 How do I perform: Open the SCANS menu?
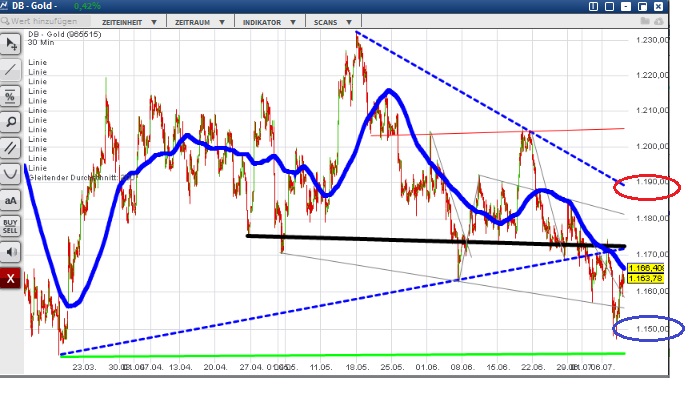[326, 22]
